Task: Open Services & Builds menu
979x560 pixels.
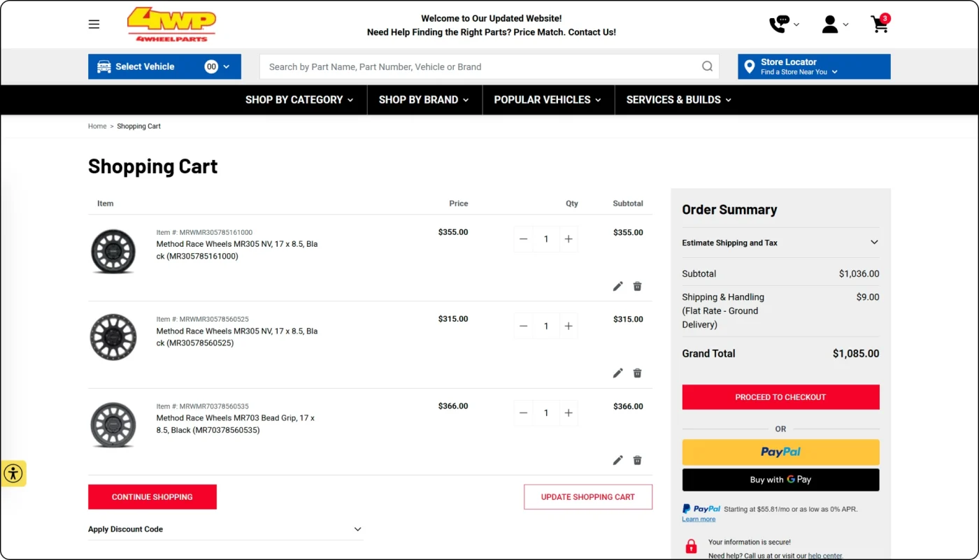Action: [x=679, y=99]
